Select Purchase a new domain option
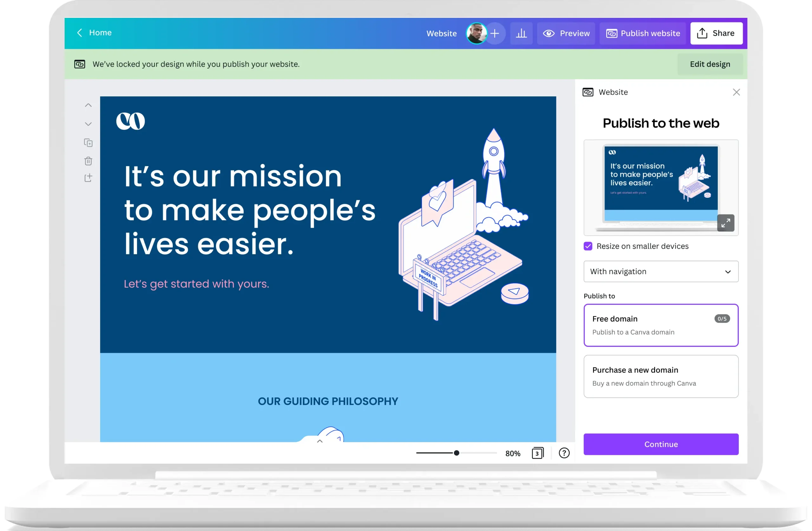The width and height of the screenshot is (812, 531). point(661,377)
